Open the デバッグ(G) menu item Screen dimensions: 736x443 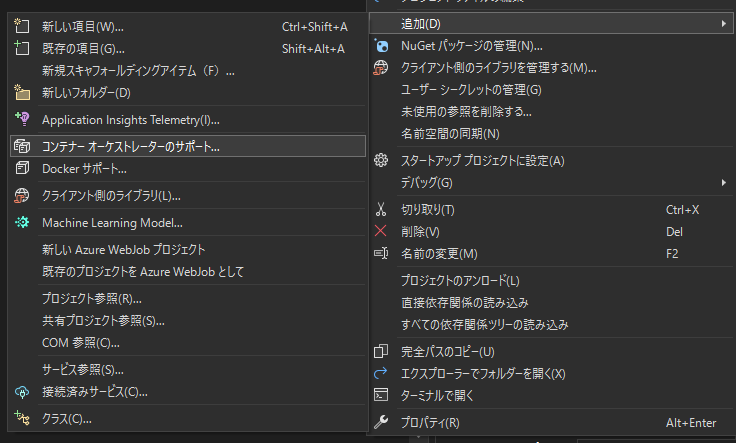point(551,183)
